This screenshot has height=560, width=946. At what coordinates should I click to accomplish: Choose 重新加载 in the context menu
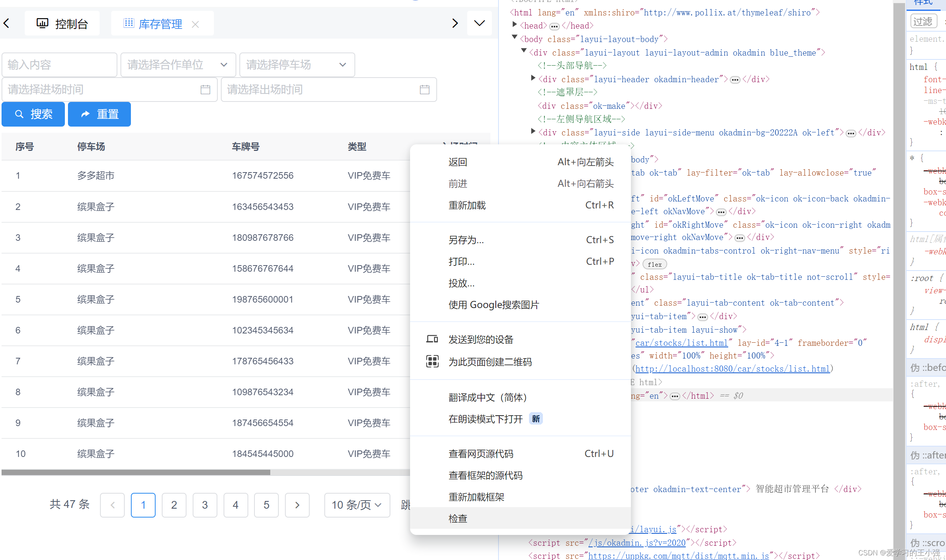pos(520,205)
